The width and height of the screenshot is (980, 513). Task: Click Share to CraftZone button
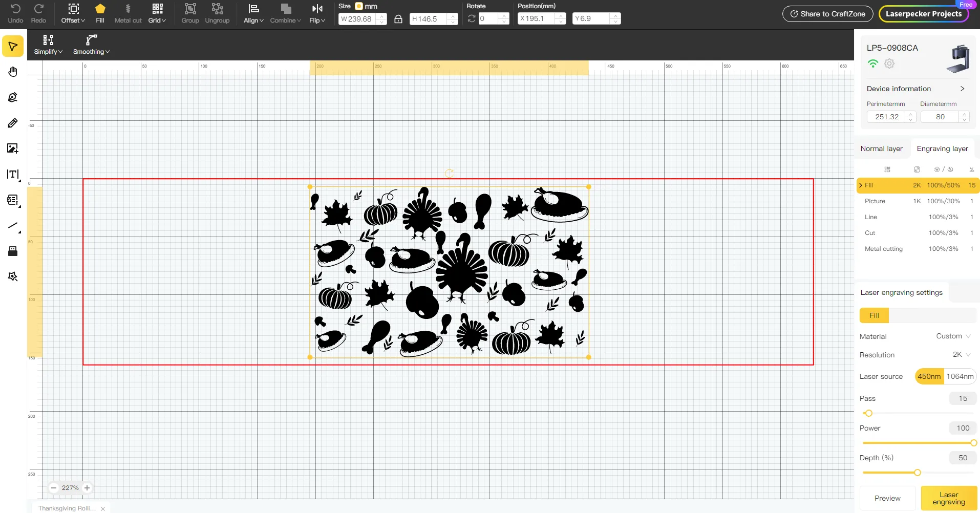point(827,14)
